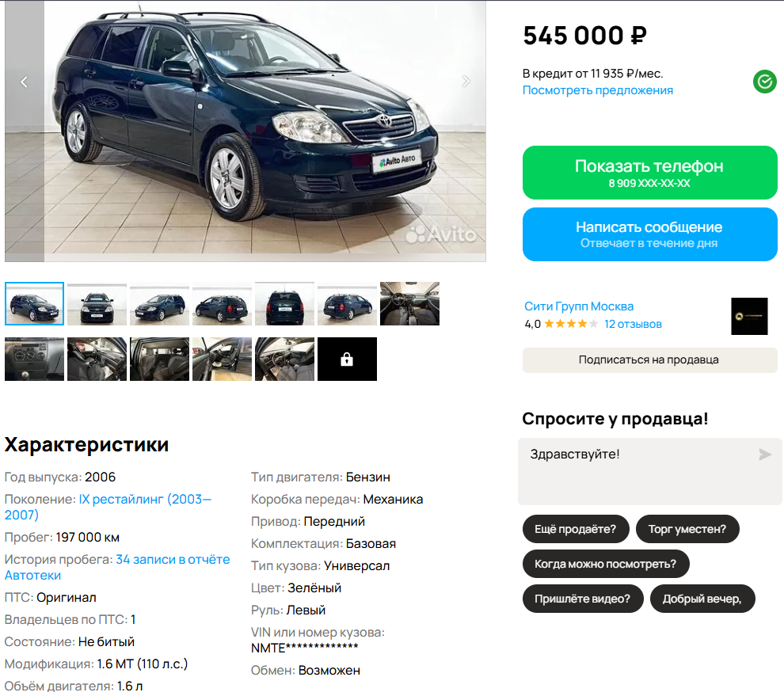Open Сити Групп seller logo

[x=749, y=316]
